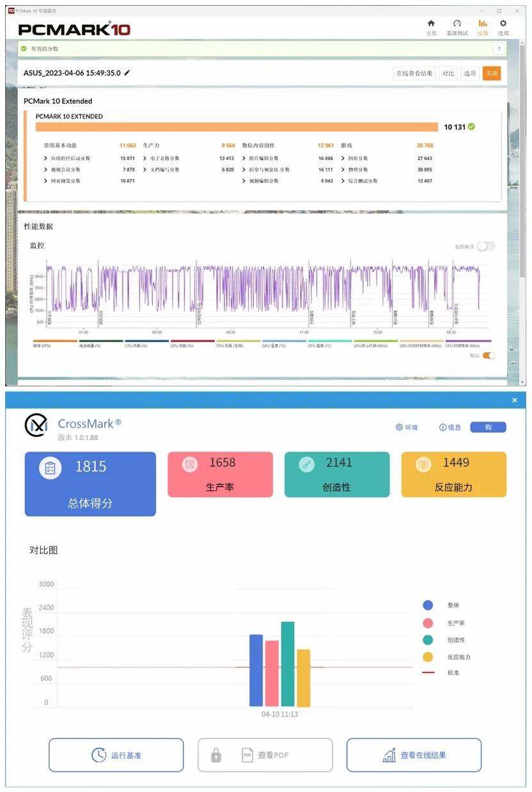Open the 结果 results bar-chart icon
532x792 pixels.
(x=483, y=24)
